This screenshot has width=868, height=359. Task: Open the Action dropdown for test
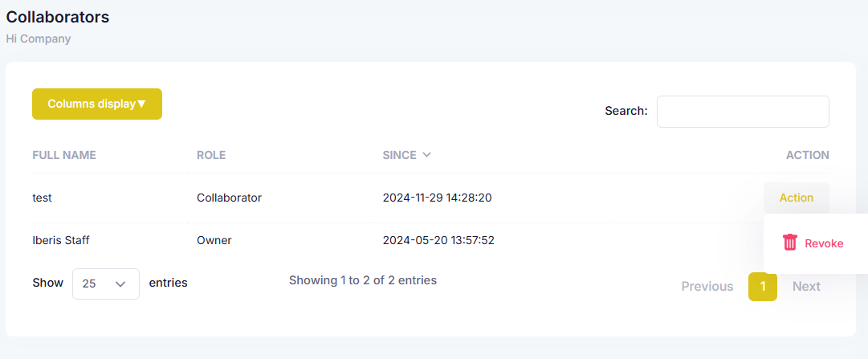[x=796, y=198]
